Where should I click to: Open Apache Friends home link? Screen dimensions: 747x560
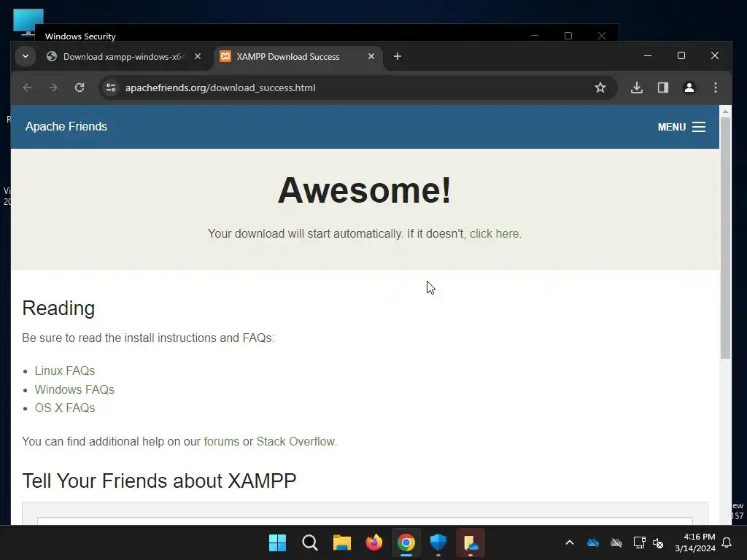point(66,126)
